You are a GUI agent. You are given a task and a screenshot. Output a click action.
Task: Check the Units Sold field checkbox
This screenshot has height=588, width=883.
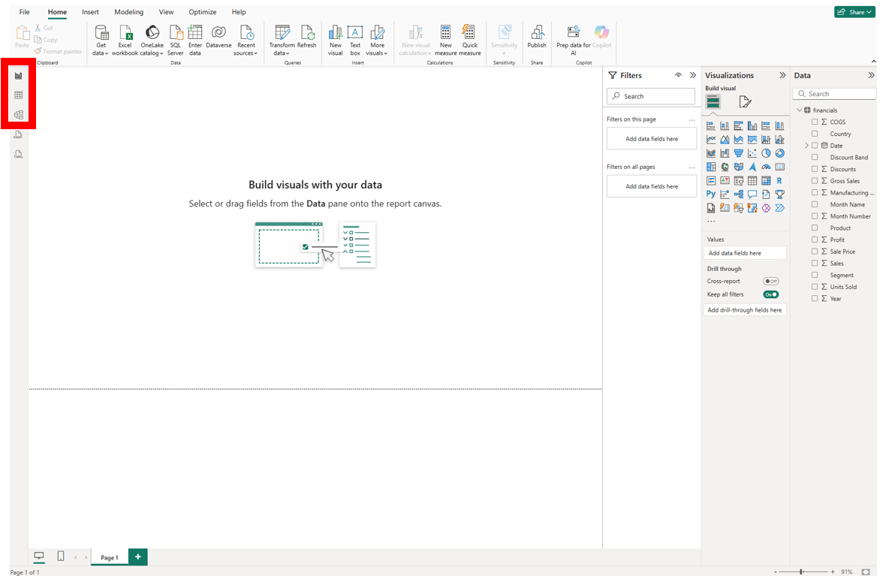(x=814, y=287)
